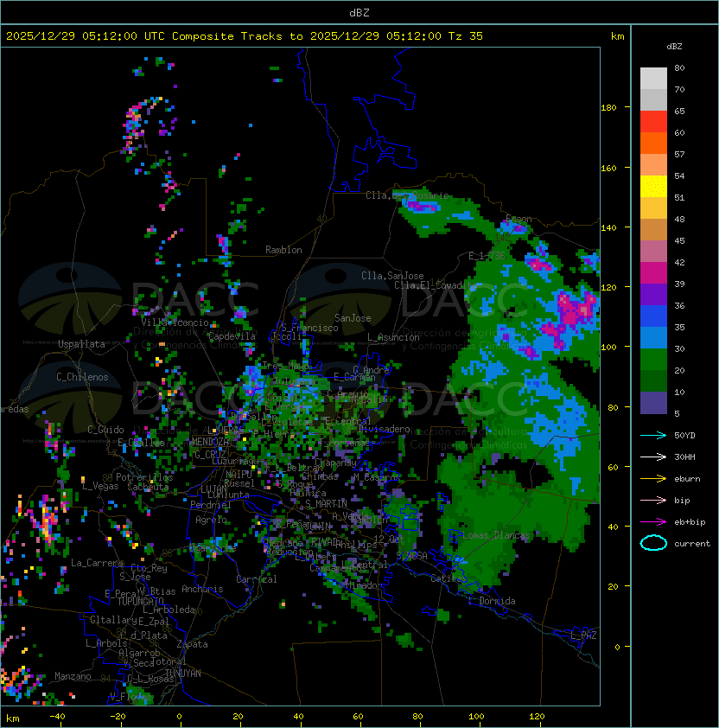
Task: Click the 'Zapata' map label
Action: click(x=192, y=644)
